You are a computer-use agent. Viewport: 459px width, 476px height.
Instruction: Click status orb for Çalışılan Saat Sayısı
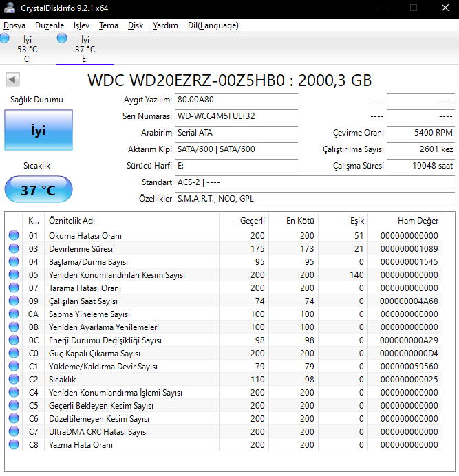(14, 301)
